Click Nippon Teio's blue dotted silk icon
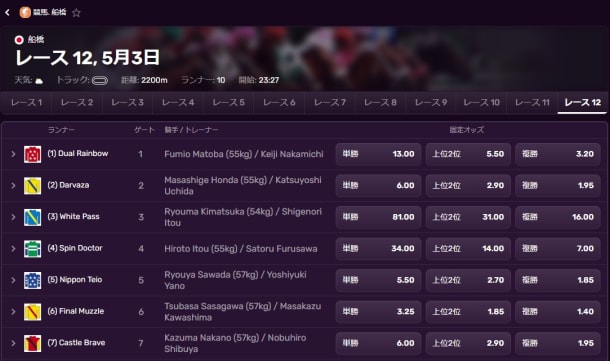This screenshot has height=361, width=610. (x=33, y=280)
